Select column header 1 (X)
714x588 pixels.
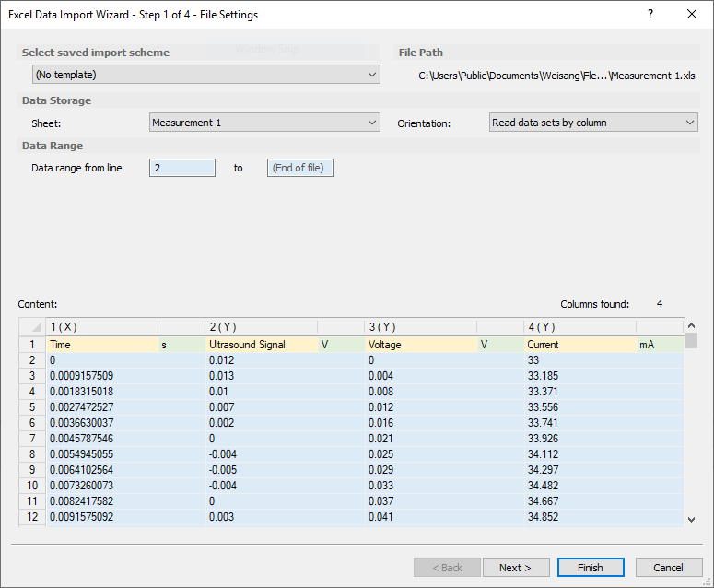click(102, 327)
